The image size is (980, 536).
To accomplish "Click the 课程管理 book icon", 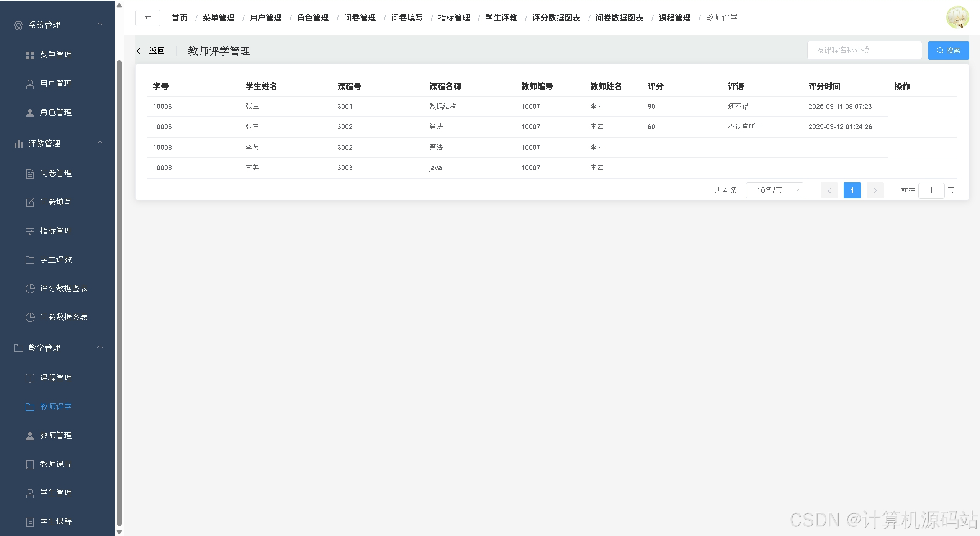I will (30, 378).
